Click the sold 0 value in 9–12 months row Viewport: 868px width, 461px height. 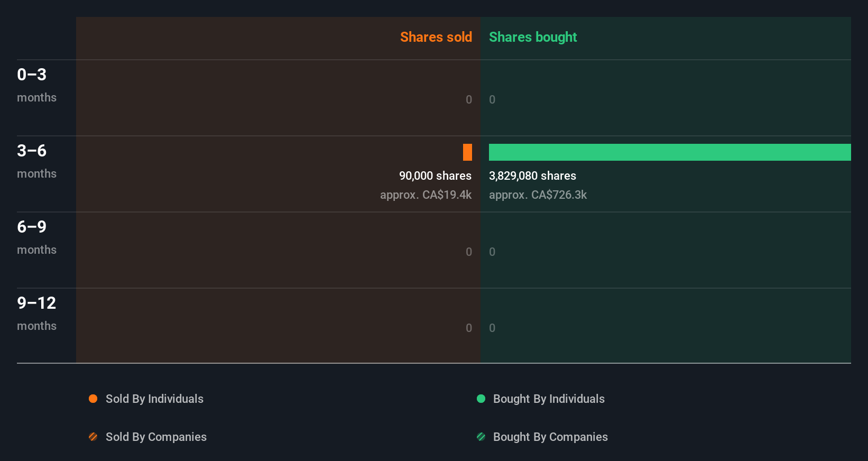[x=469, y=328]
